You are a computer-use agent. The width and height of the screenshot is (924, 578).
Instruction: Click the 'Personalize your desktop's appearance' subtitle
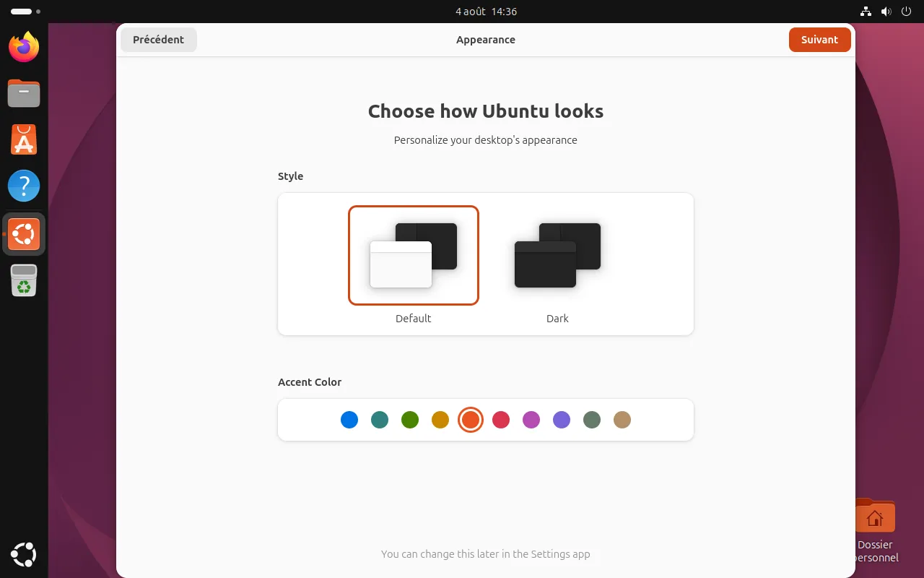click(x=486, y=140)
